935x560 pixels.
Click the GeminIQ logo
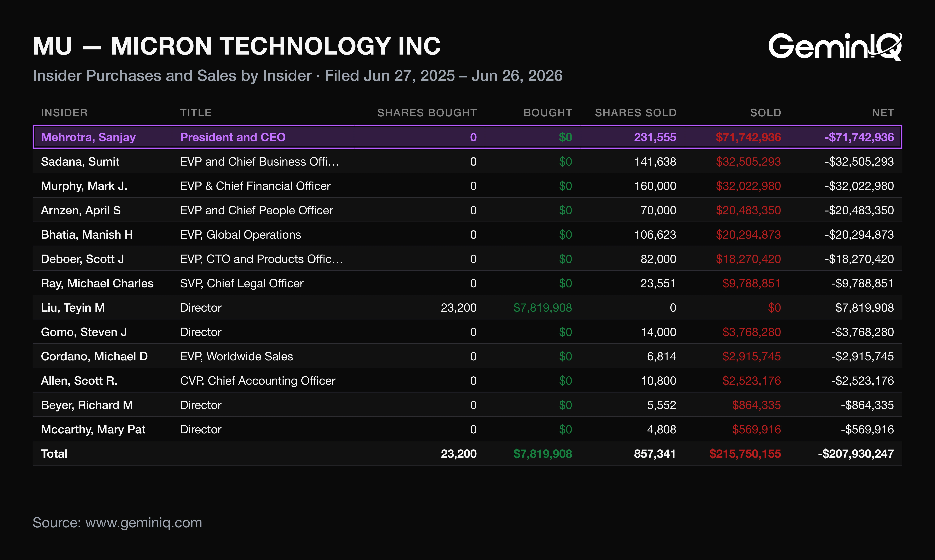click(835, 46)
